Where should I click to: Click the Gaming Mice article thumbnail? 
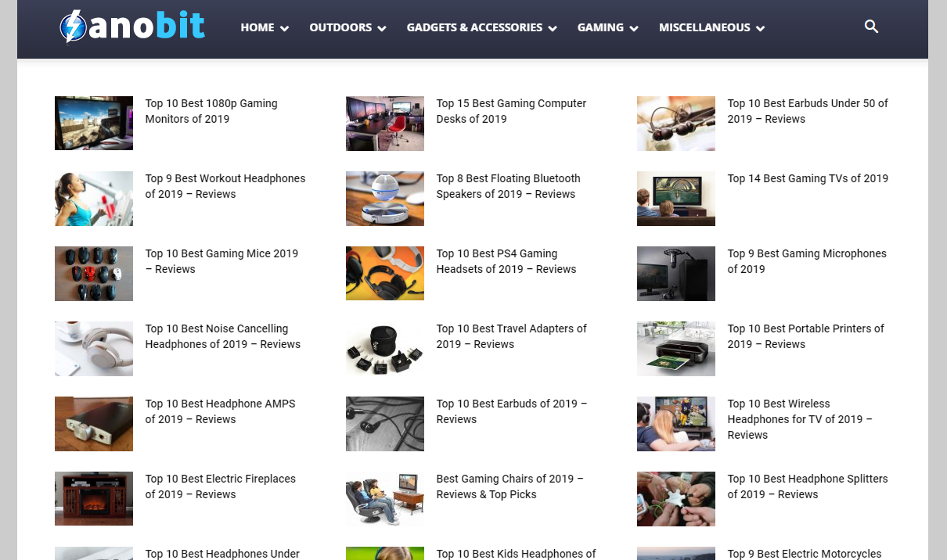(x=94, y=273)
